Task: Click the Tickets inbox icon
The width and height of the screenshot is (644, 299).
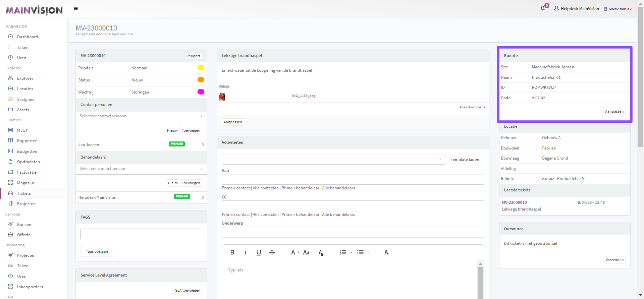Action: (10, 193)
